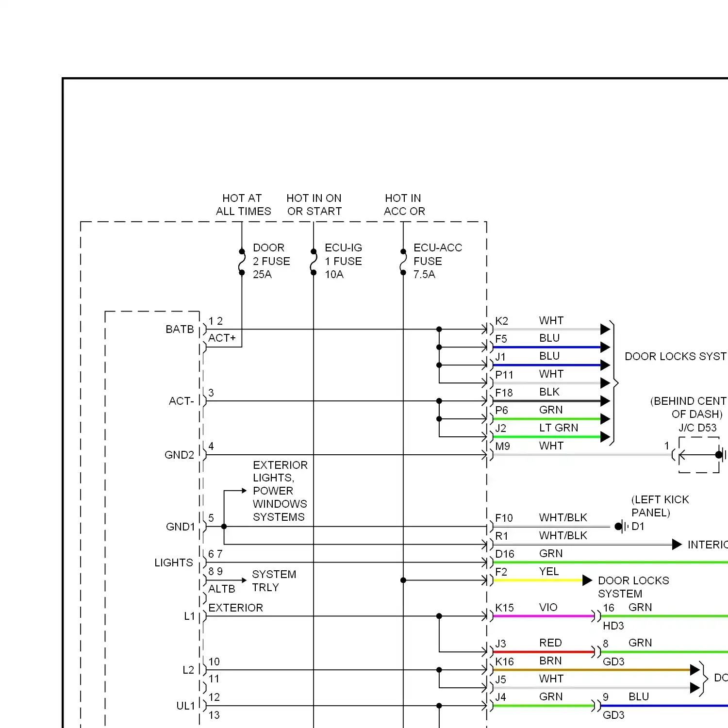The width and height of the screenshot is (728, 728).
Task: Click the LT GRN wire color label
Action: tap(559, 428)
